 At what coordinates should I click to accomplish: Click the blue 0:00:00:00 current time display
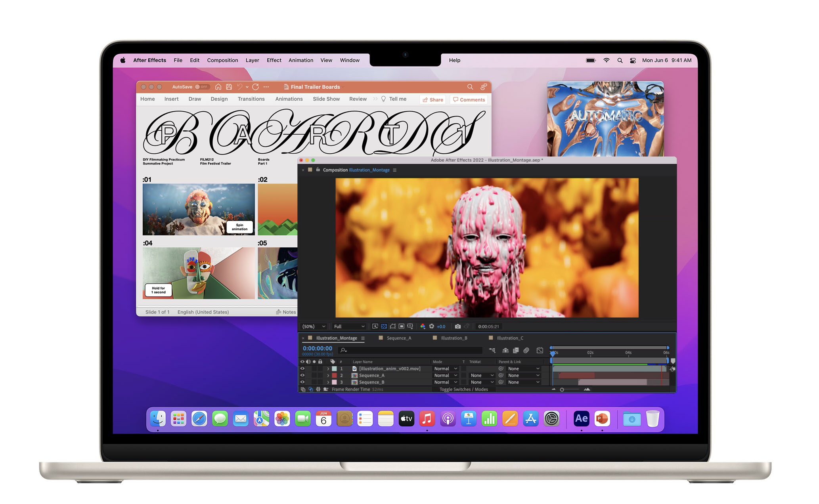click(x=318, y=349)
